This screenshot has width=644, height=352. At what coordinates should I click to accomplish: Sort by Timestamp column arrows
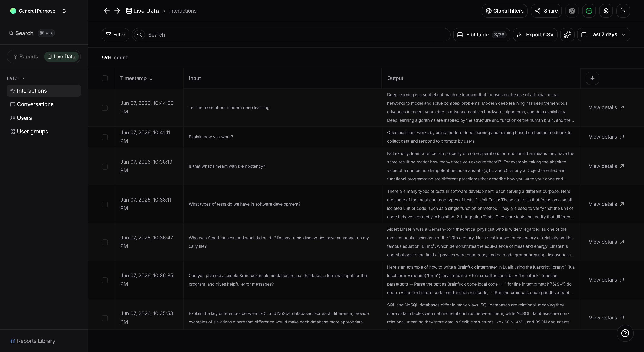151,78
